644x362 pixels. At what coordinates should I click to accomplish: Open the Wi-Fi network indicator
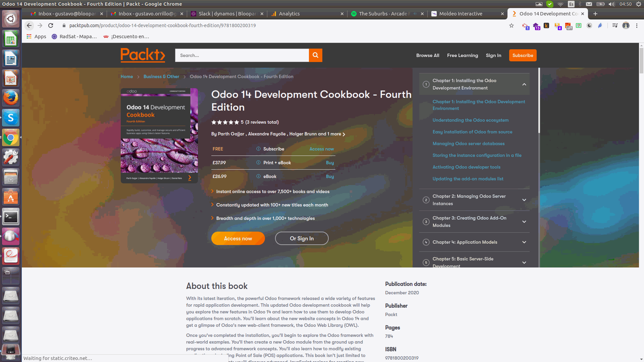pyautogui.click(x=560, y=4)
